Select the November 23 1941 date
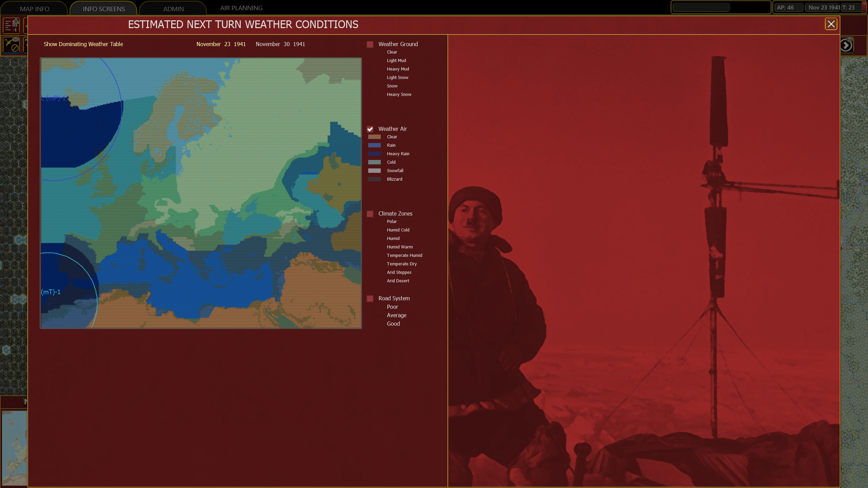Screen dimensions: 868x488 click(221, 44)
